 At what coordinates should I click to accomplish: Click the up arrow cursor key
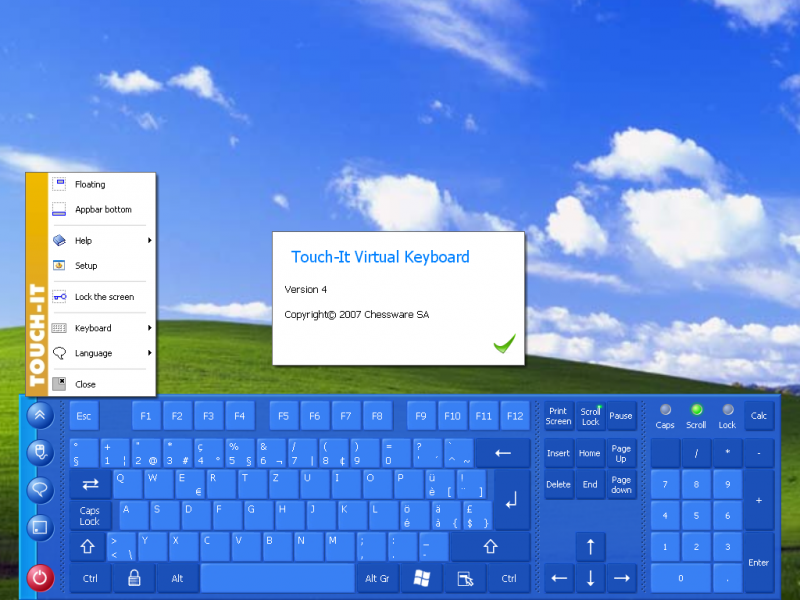(x=590, y=546)
